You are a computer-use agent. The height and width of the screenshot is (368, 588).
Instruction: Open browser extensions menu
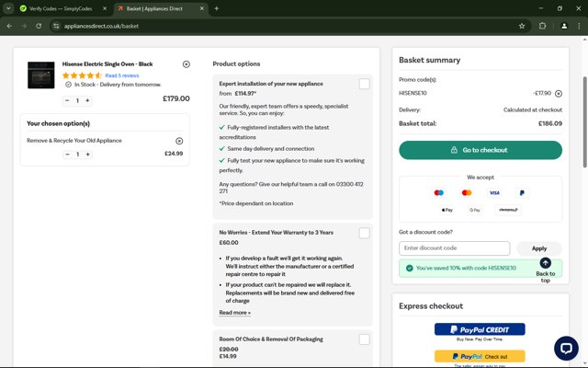click(542, 26)
